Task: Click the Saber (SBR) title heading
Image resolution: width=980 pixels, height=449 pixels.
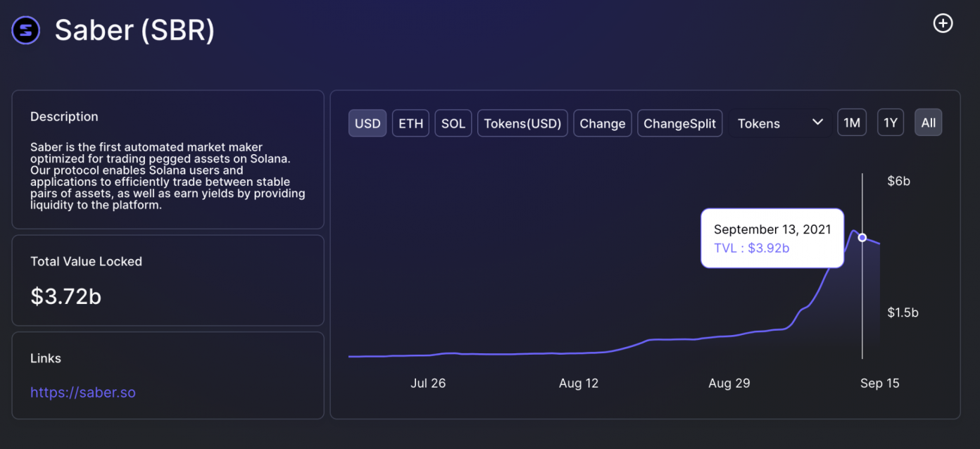Action: 134,30
